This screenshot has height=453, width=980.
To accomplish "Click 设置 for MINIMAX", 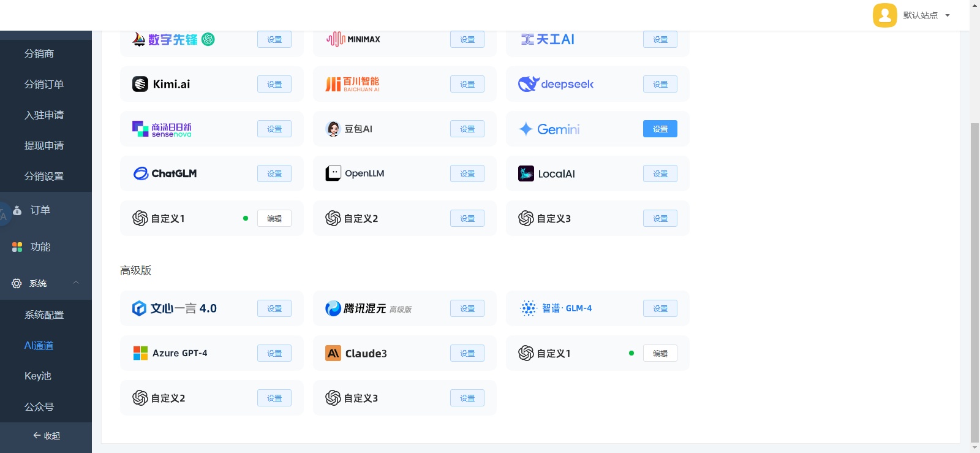I will click(x=467, y=39).
